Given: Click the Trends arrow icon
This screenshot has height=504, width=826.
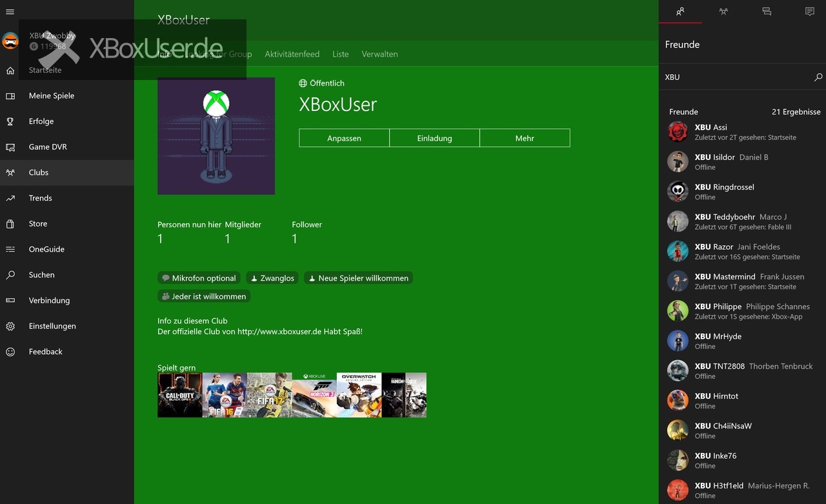Looking at the screenshot, I should (x=10, y=198).
